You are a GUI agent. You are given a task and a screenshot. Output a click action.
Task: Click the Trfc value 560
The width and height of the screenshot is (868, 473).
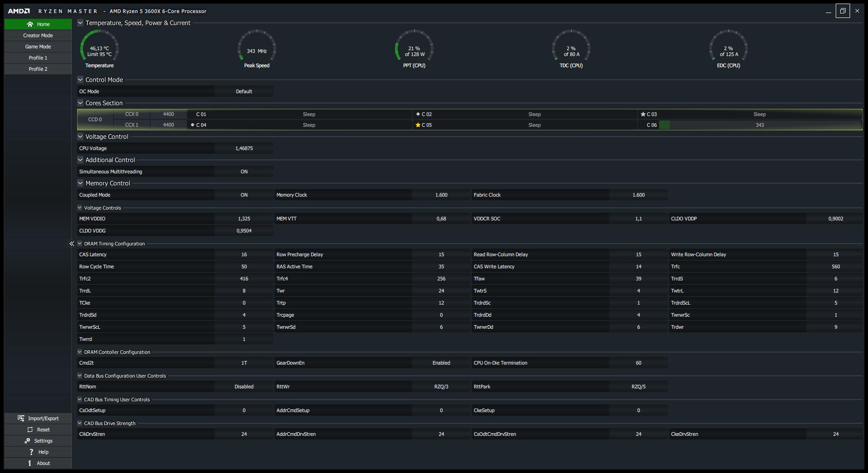click(x=836, y=267)
